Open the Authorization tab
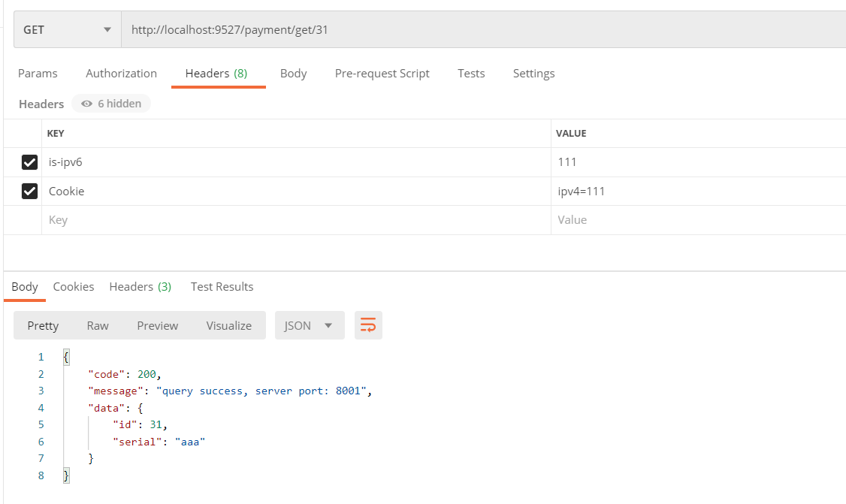846x504 pixels. click(122, 74)
